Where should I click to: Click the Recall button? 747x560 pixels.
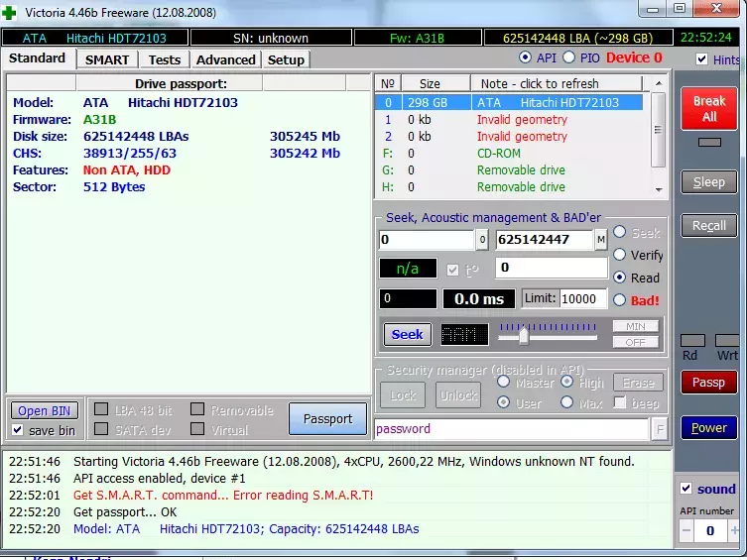pyautogui.click(x=709, y=226)
